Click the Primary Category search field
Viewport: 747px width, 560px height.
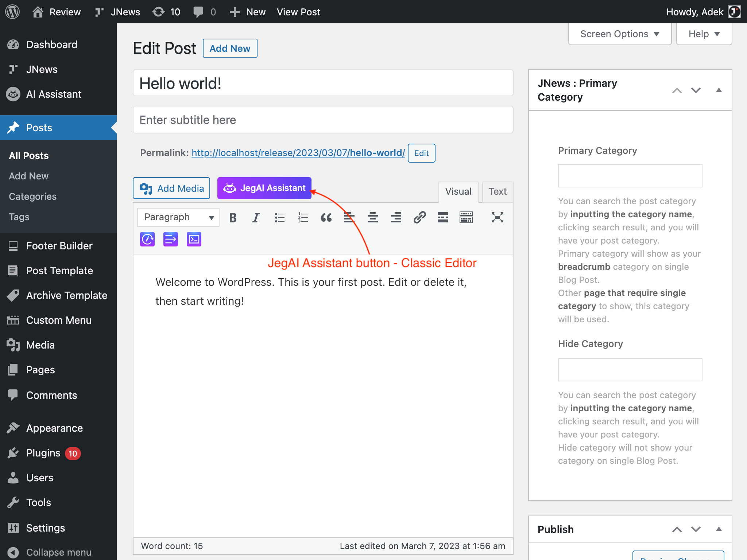click(x=630, y=176)
